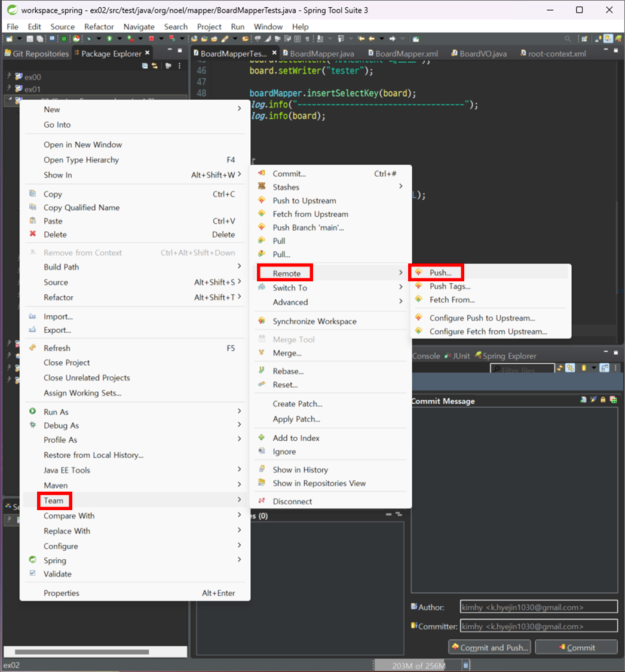
Task: Click the toolbar search magnifier icon
Action: [x=568, y=39]
